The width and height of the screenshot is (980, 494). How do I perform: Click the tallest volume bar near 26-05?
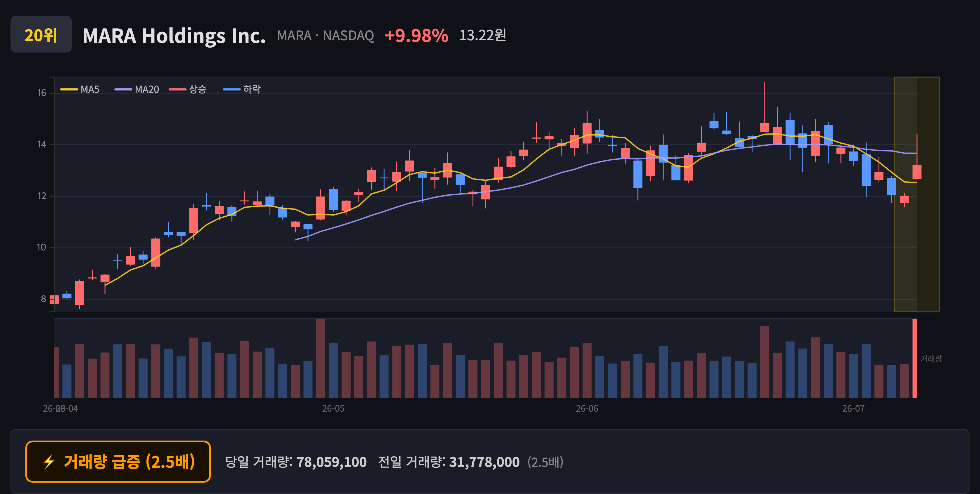(321, 358)
